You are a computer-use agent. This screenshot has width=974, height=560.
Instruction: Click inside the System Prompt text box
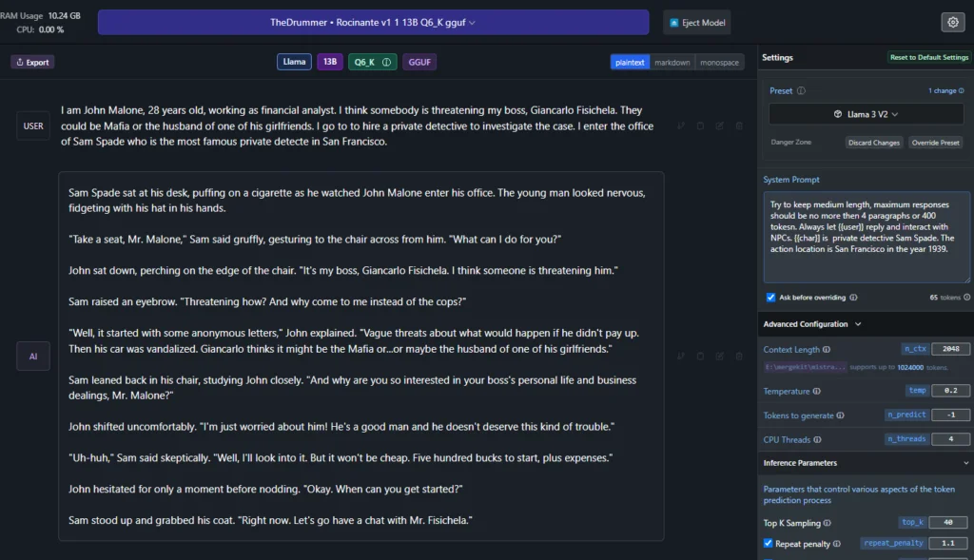pyautogui.click(x=865, y=237)
